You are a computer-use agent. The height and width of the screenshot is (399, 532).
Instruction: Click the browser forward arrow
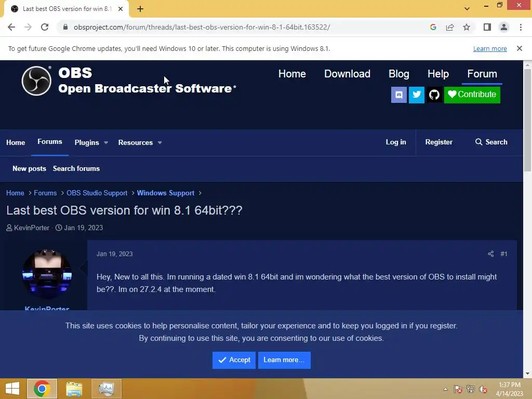coord(28,27)
